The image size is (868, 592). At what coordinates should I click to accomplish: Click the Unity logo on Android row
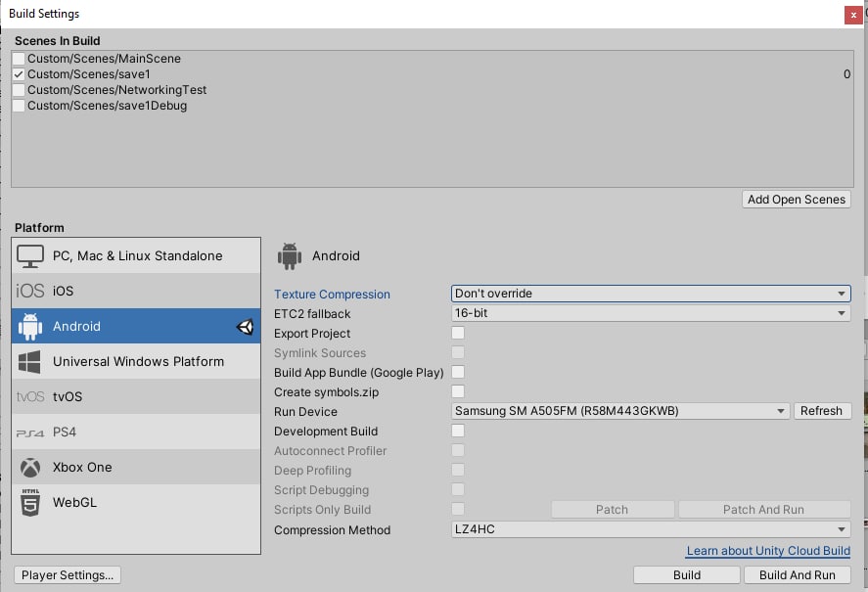pyautogui.click(x=245, y=327)
